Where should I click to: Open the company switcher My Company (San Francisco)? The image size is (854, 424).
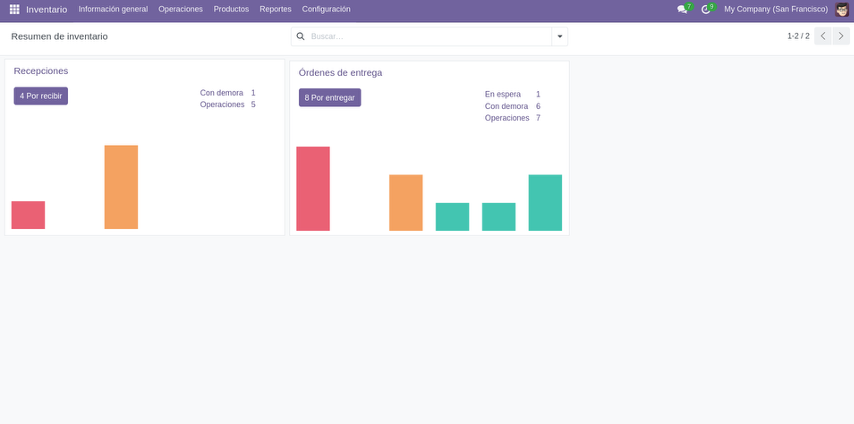(x=776, y=9)
